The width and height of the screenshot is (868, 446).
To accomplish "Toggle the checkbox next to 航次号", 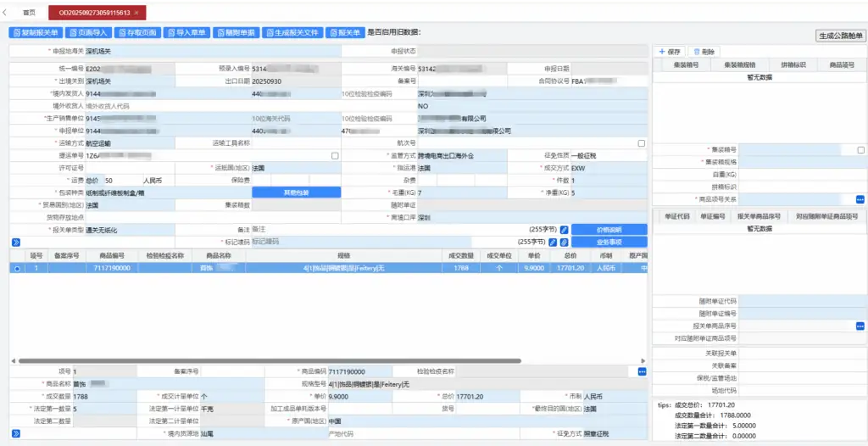I will pyautogui.click(x=642, y=143).
